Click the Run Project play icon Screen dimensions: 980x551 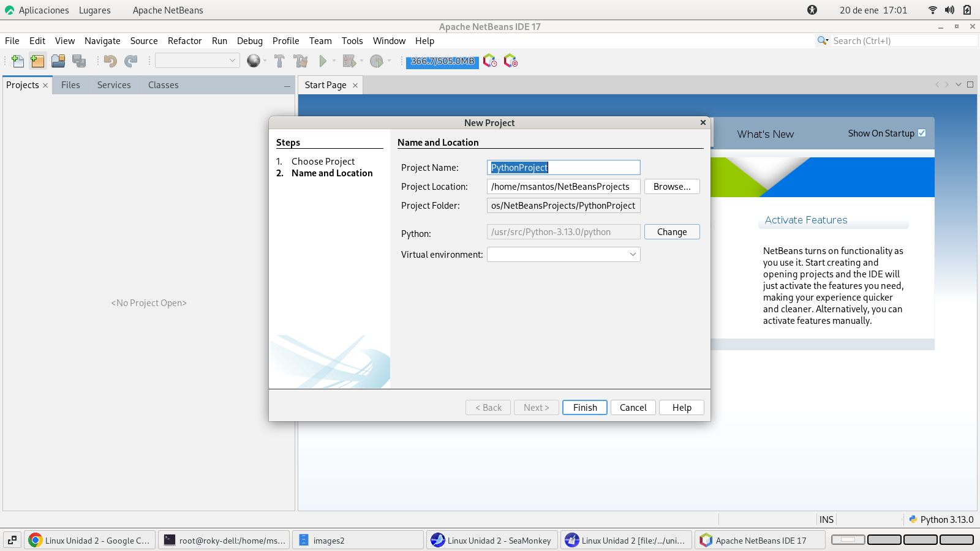click(322, 61)
